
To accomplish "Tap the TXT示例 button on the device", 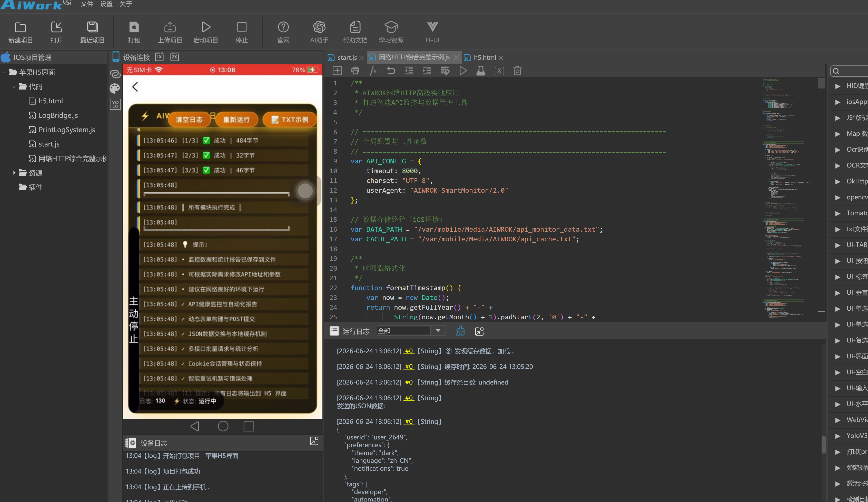I will 289,119.
